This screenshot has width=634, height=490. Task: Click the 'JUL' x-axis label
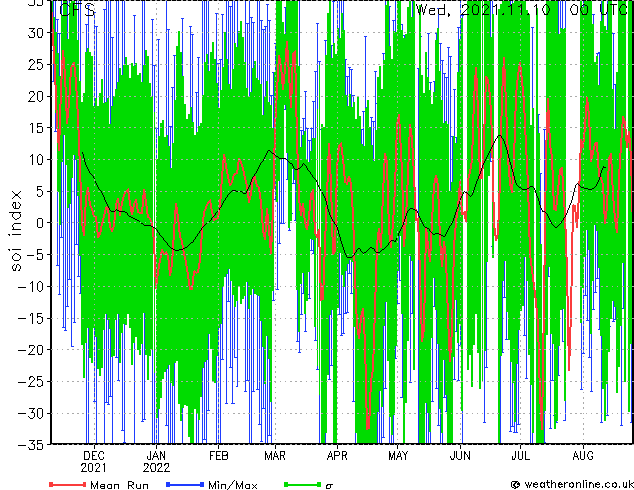pyautogui.click(x=520, y=456)
